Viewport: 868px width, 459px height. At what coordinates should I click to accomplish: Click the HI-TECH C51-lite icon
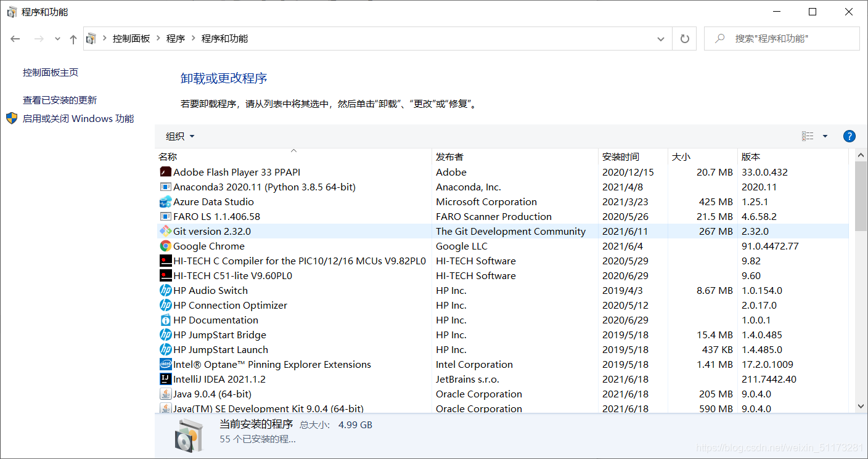pos(165,275)
